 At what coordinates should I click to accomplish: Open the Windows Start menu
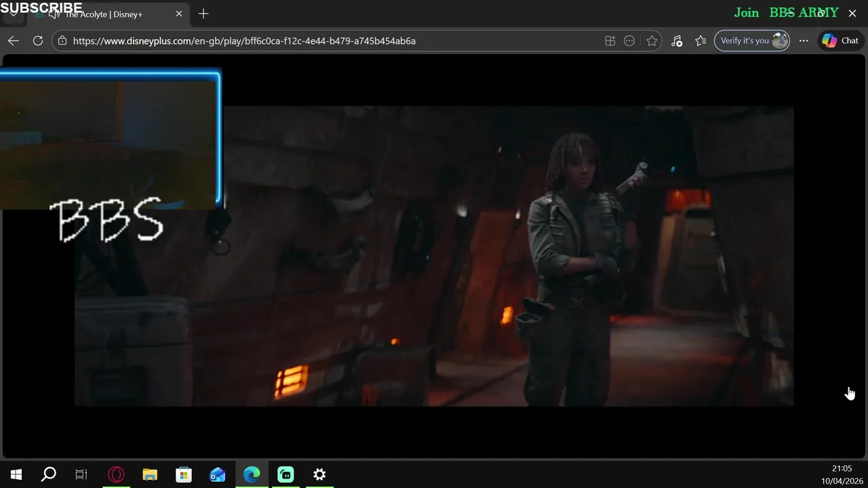click(16, 474)
